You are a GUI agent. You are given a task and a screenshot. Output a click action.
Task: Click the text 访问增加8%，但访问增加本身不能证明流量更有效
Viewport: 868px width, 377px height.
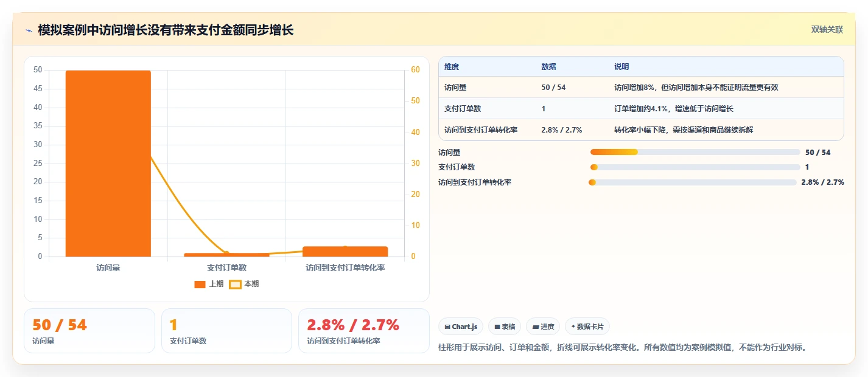point(696,88)
